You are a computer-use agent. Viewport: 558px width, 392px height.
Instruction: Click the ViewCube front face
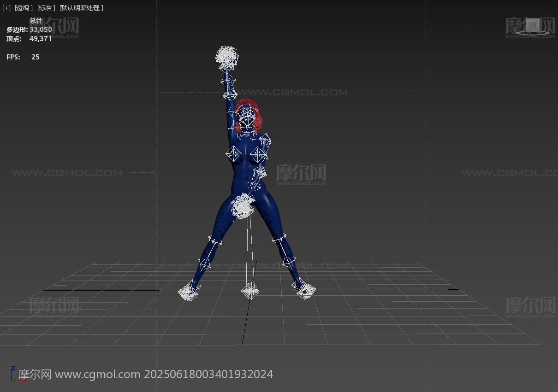click(533, 25)
